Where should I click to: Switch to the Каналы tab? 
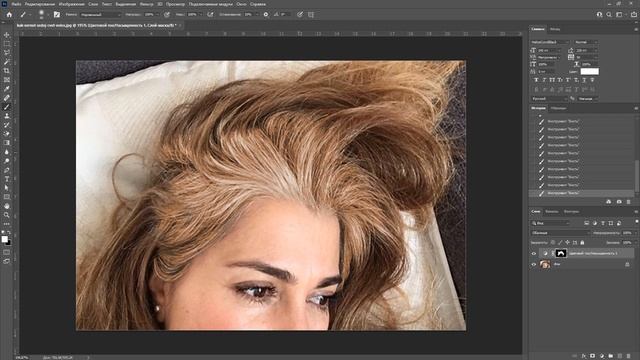(551, 211)
